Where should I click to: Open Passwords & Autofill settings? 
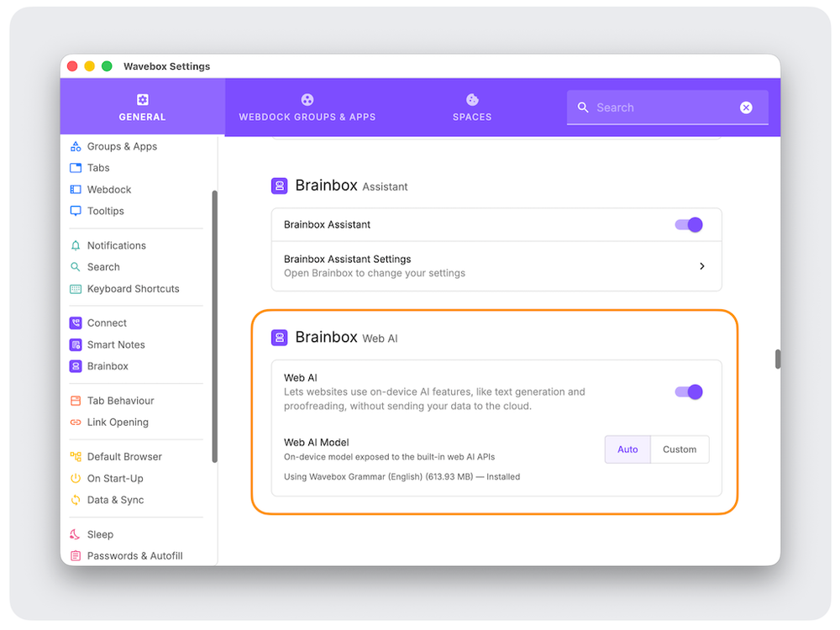(135, 555)
